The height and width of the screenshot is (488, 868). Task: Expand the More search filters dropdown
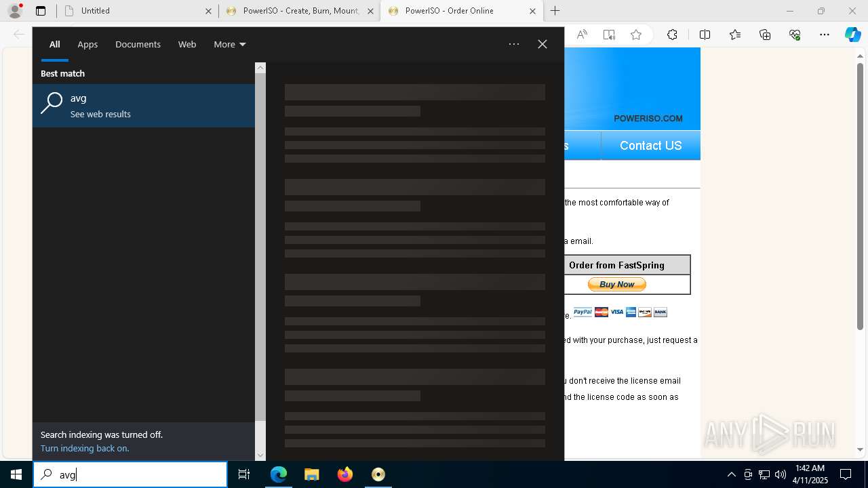click(x=229, y=44)
